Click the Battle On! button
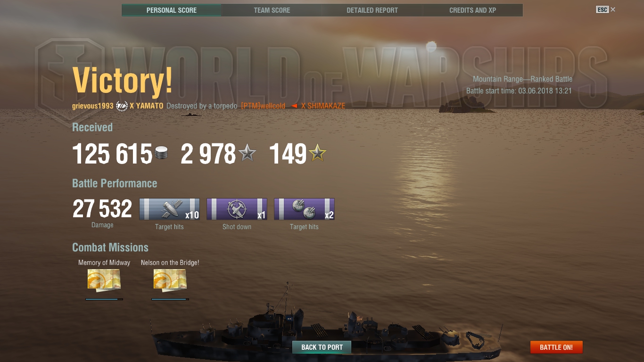This screenshot has height=362, width=644. [556, 347]
